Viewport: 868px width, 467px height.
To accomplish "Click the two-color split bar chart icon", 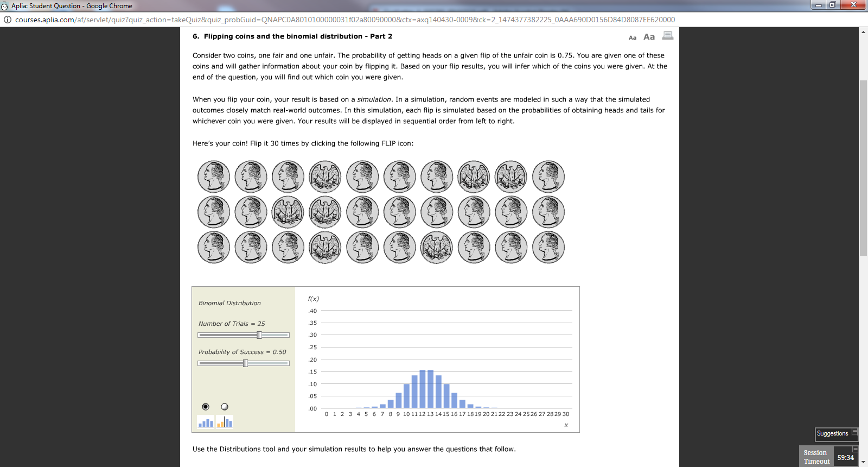I will click(225, 422).
